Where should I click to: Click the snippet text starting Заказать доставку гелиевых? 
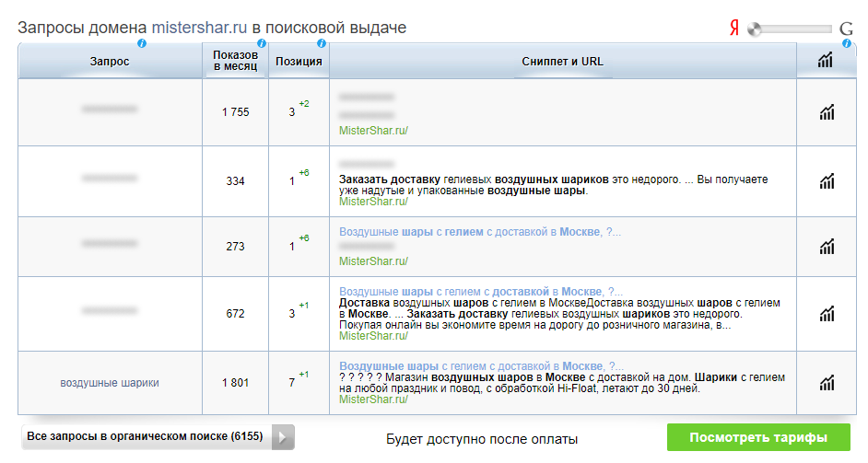(554, 185)
